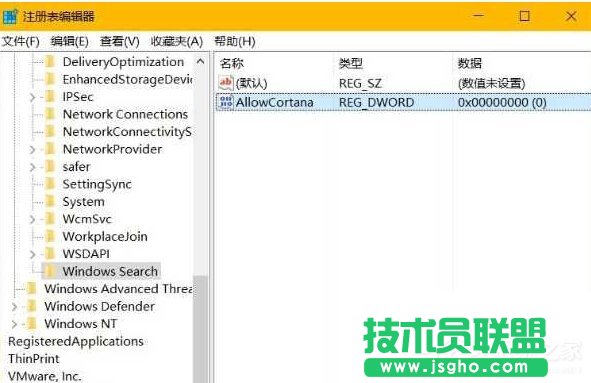
Task: Select the RegisteredApplications key
Action: (x=76, y=341)
